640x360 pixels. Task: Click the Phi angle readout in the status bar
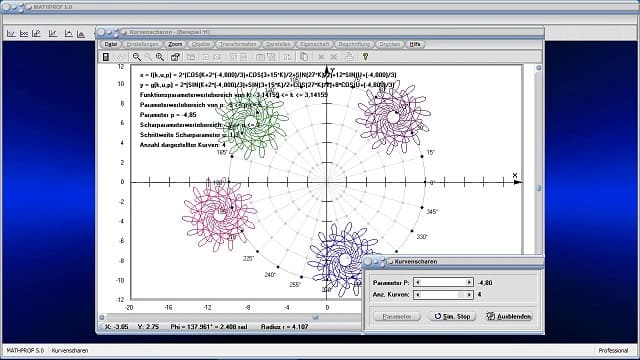[x=209, y=327]
